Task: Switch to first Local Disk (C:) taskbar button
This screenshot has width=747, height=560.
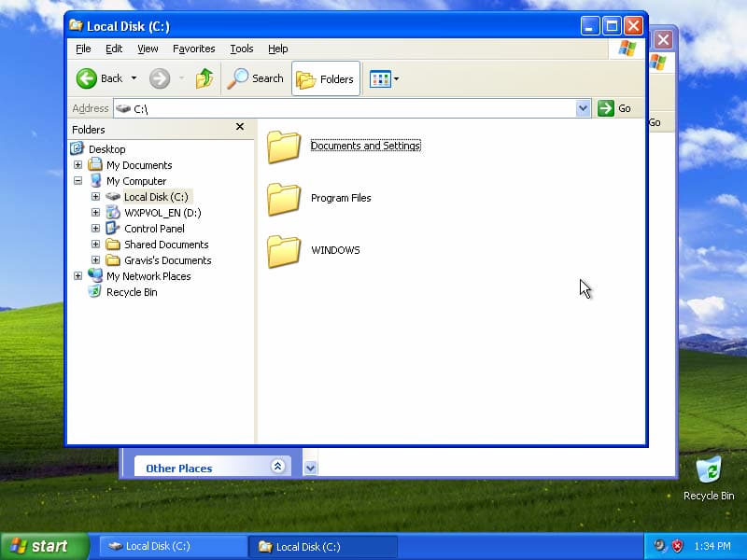Action: pos(173,546)
